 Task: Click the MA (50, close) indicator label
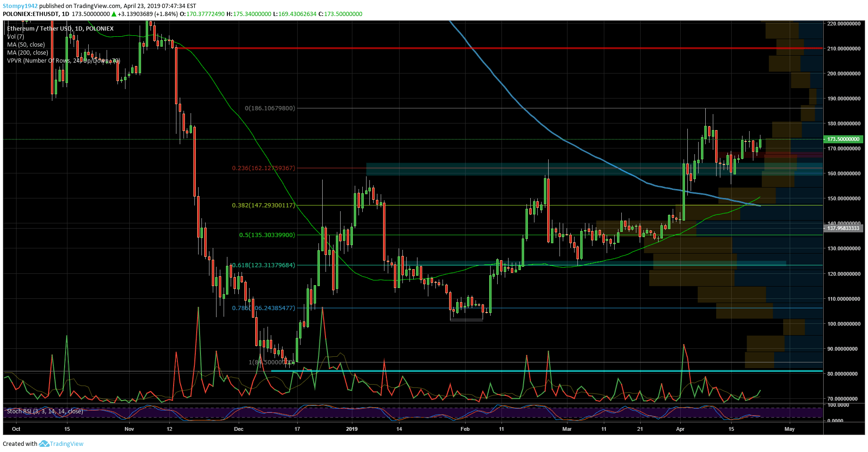(x=26, y=45)
